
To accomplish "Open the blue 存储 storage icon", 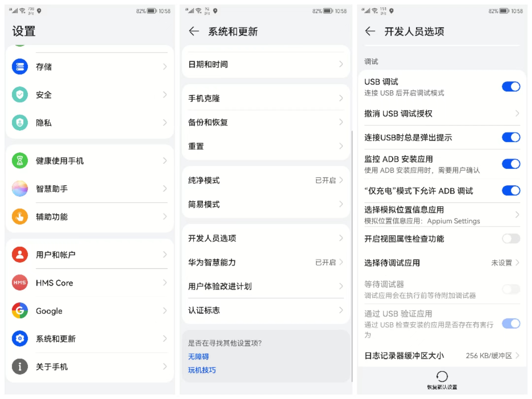I will coord(20,66).
